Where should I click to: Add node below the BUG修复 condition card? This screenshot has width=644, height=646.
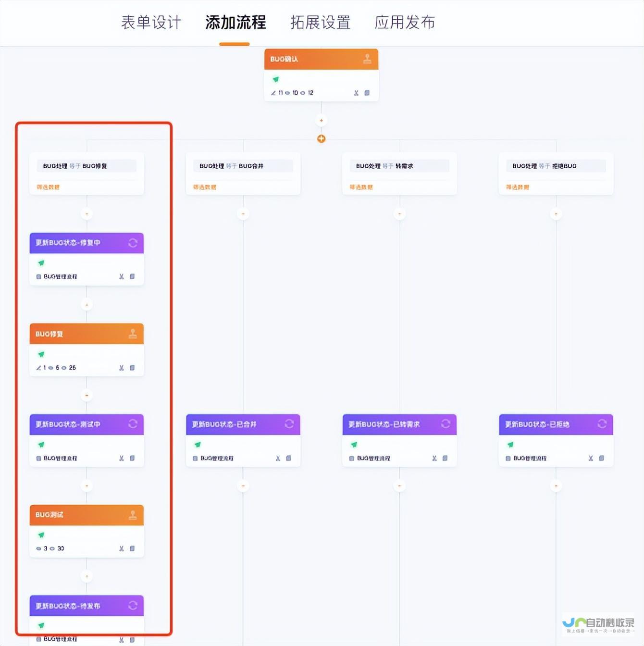pyautogui.click(x=87, y=214)
